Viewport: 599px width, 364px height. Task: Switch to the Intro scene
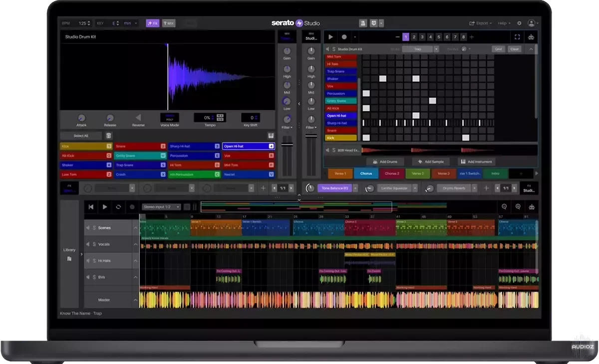495,174
